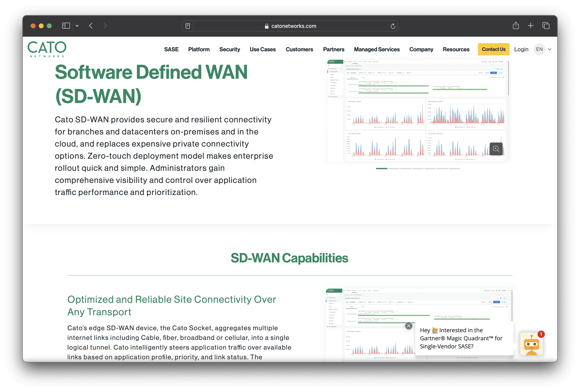Open Reader view from the address bar
580x392 pixels.
click(x=187, y=26)
